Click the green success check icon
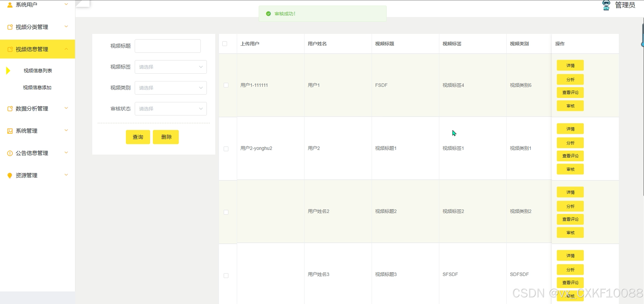Screen dimensions: 644x304 point(268,14)
